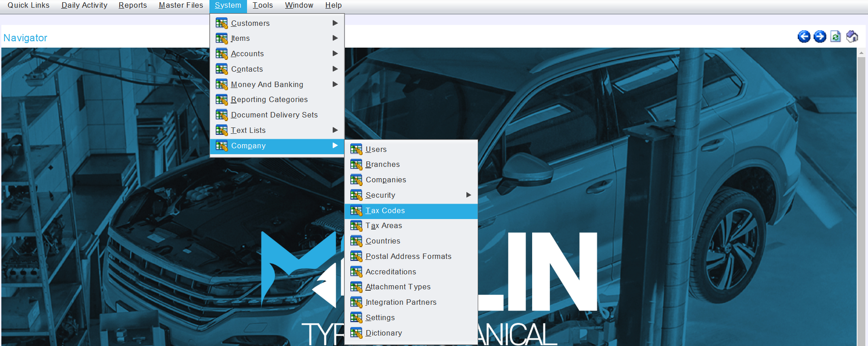Click the icon beside Accounts

click(x=222, y=54)
